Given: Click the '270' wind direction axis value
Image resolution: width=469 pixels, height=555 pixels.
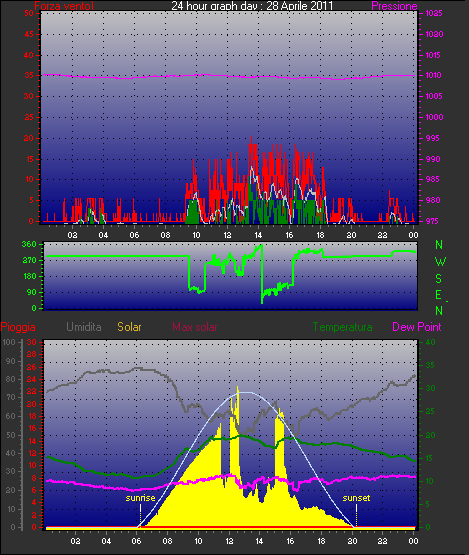Looking at the screenshot, I should click(29, 261).
